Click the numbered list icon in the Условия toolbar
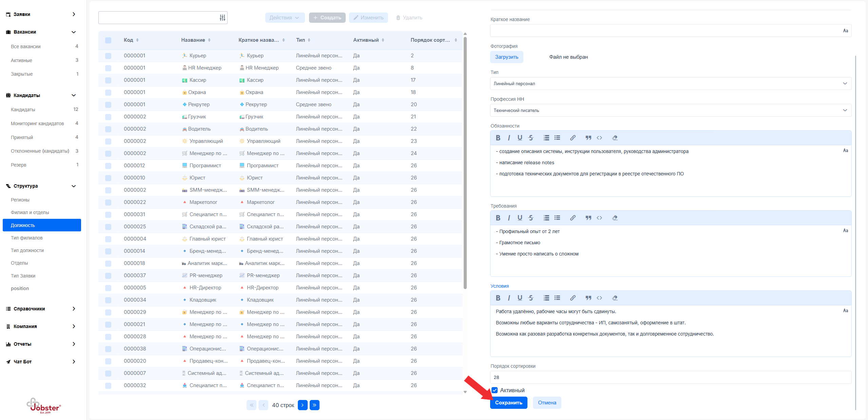 [x=546, y=298]
